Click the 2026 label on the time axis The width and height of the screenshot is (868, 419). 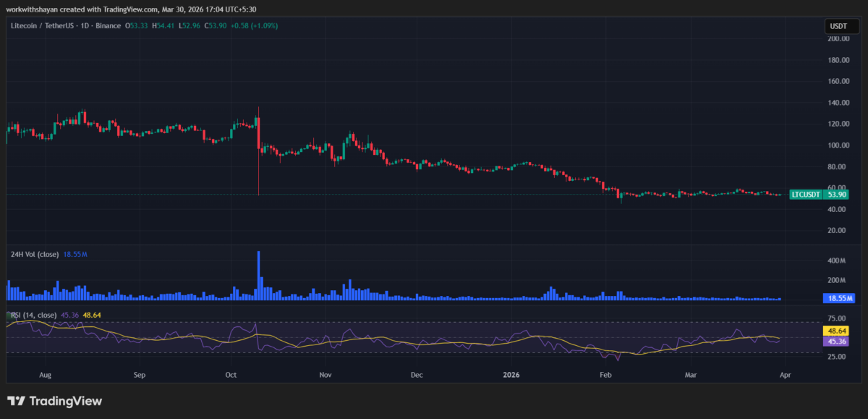511,375
